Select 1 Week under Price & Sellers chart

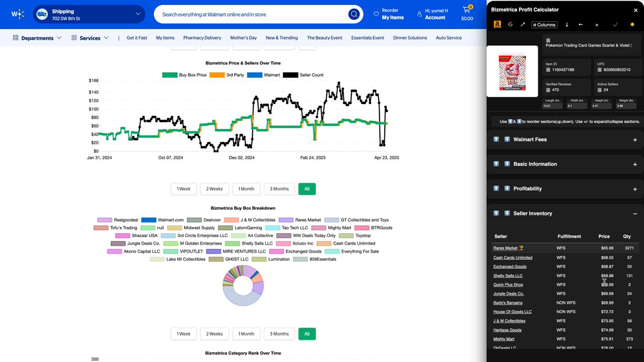184,189
